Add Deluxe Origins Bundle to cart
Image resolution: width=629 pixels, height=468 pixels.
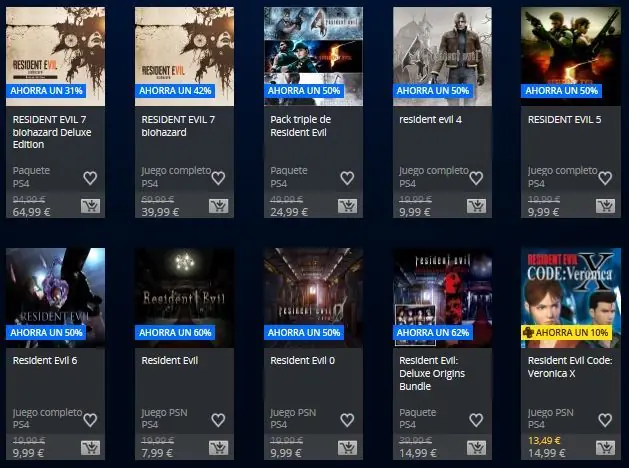click(476, 448)
